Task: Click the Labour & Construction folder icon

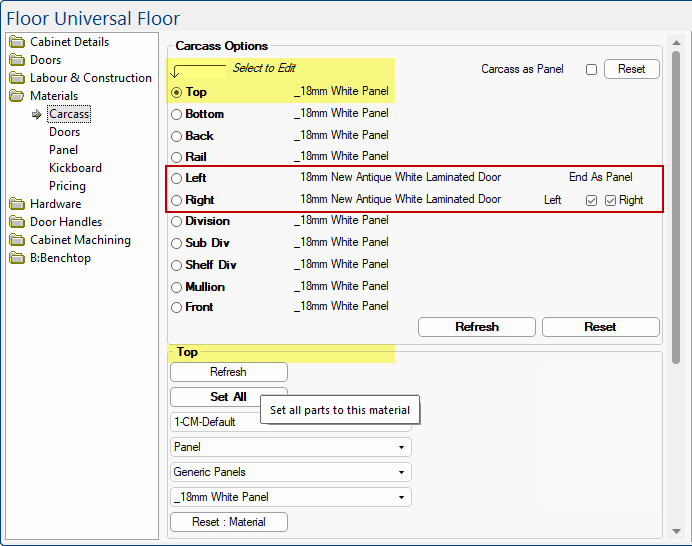Action: [x=17, y=78]
